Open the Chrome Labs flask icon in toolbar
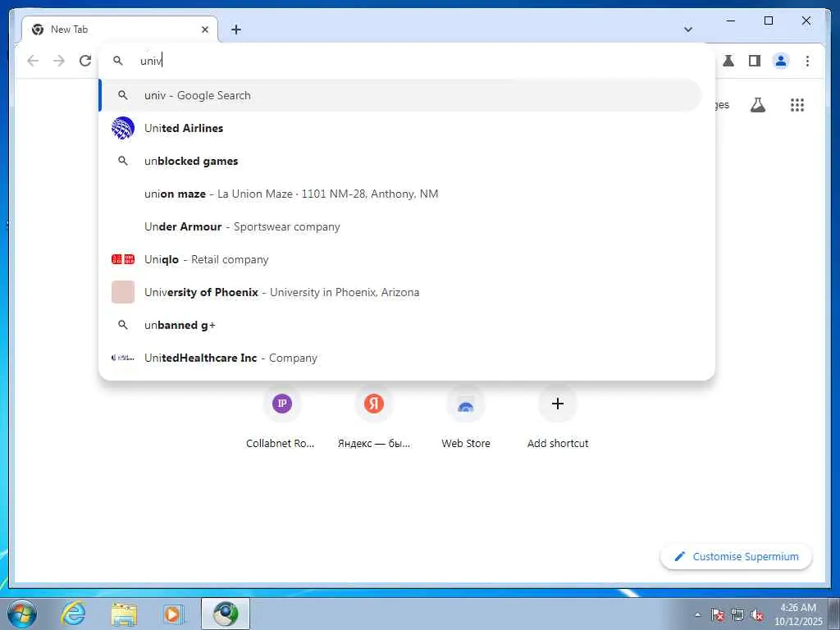Image resolution: width=840 pixels, height=630 pixels. coord(728,61)
